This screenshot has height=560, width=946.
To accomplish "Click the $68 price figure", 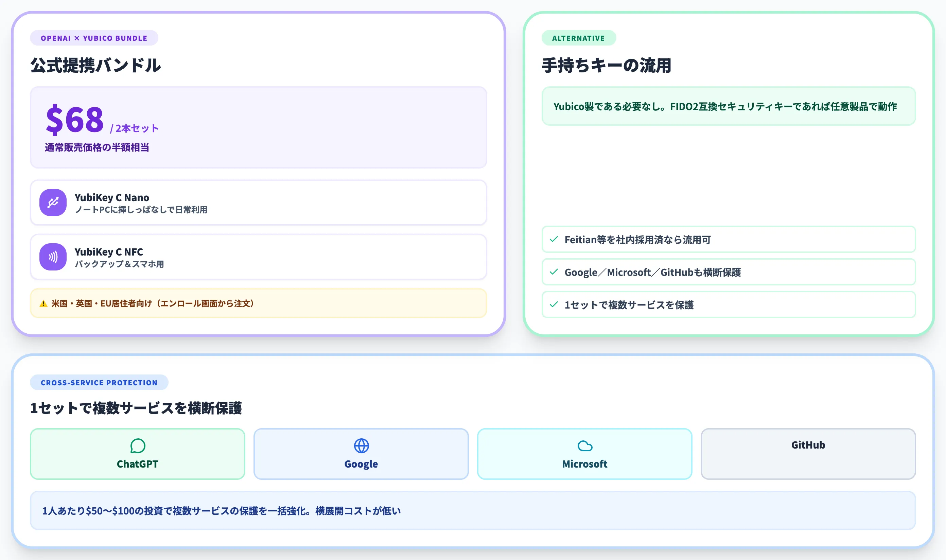I will 75,120.
